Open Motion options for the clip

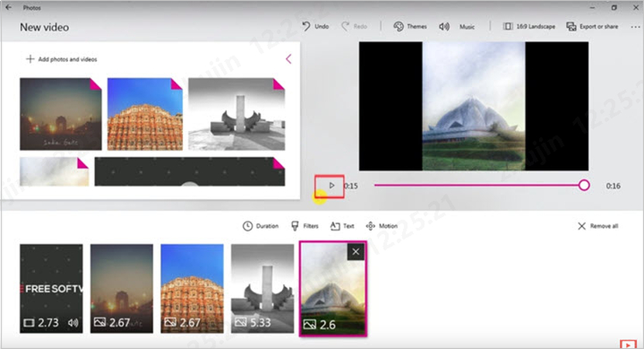[x=381, y=226]
